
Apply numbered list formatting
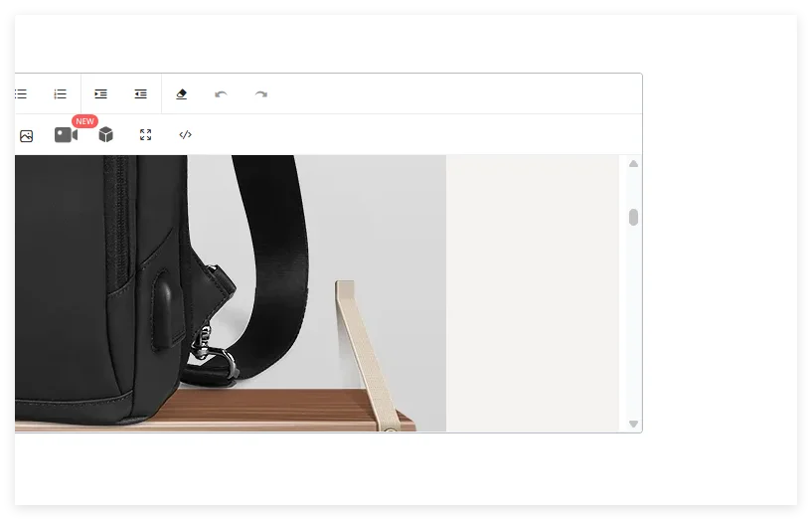60,94
